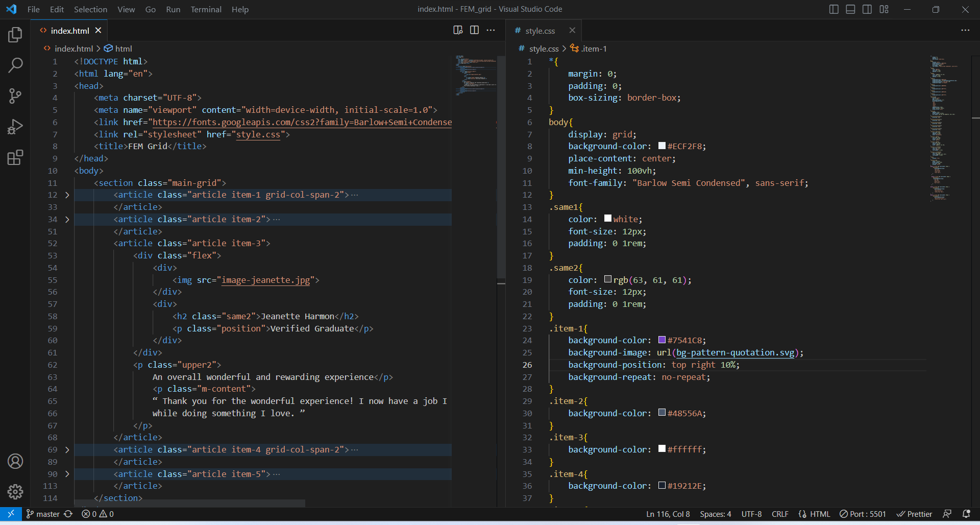Toggle the primary side bar visibility
The height and width of the screenshot is (525, 980).
tap(834, 9)
